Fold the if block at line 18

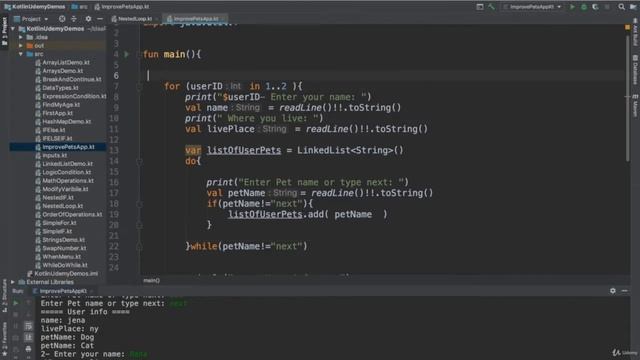click(139, 204)
